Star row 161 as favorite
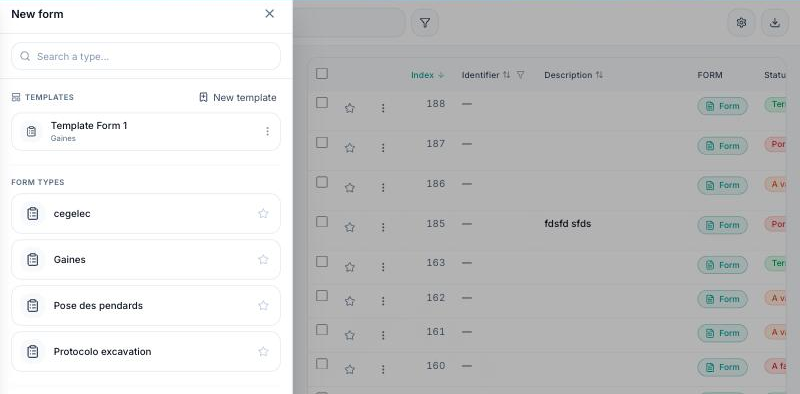This screenshot has width=800, height=394. click(349, 335)
